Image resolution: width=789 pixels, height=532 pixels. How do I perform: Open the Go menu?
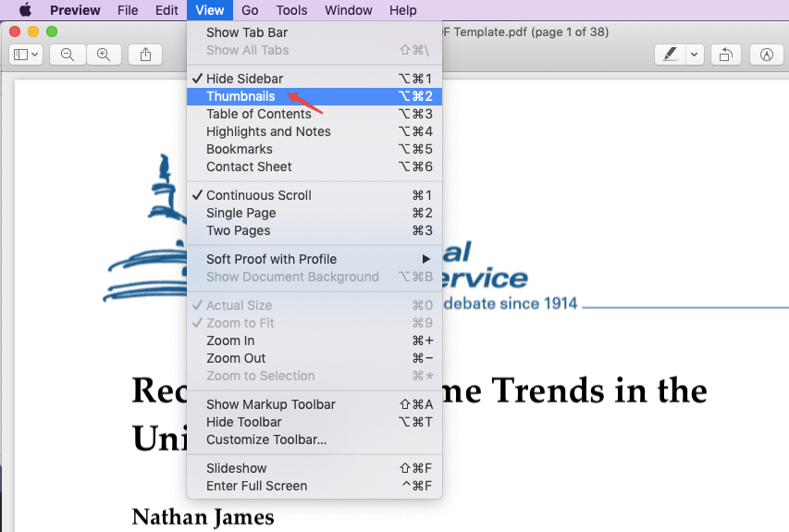pos(250,10)
